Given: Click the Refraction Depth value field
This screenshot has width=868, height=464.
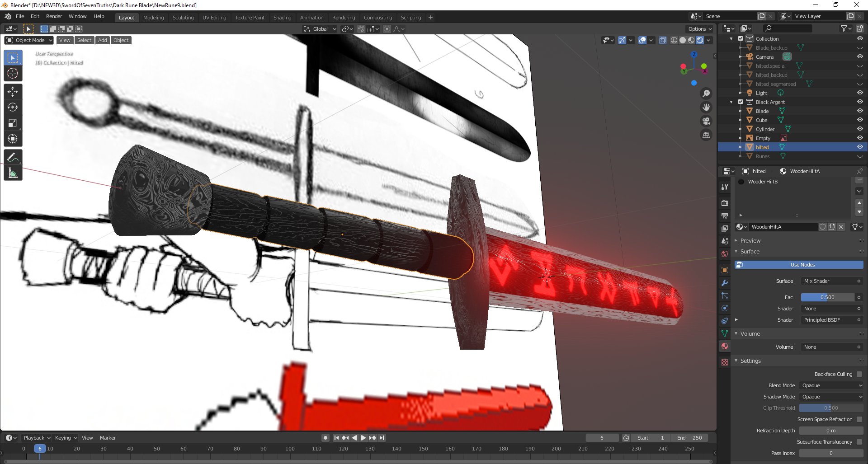Looking at the screenshot, I should (831, 431).
